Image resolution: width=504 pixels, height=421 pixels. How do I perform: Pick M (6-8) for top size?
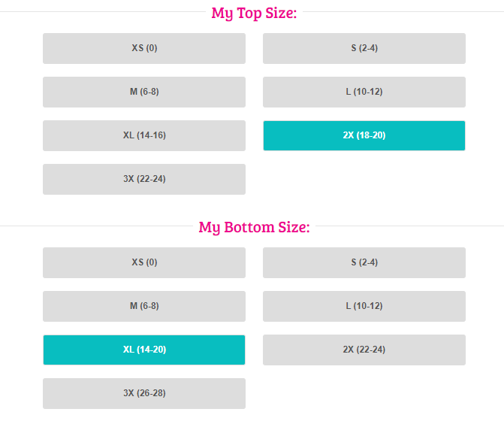[144, 92]
